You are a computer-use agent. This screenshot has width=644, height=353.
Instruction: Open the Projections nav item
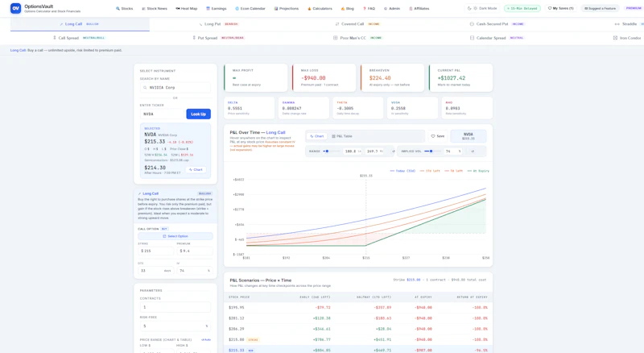[287, 8]
